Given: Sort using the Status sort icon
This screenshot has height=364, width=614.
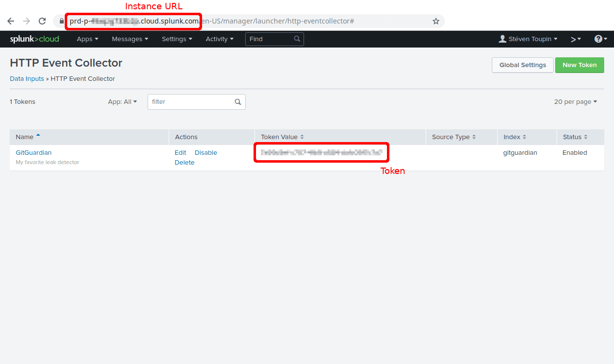Looking at the screenshot, I should coord(586,137).
